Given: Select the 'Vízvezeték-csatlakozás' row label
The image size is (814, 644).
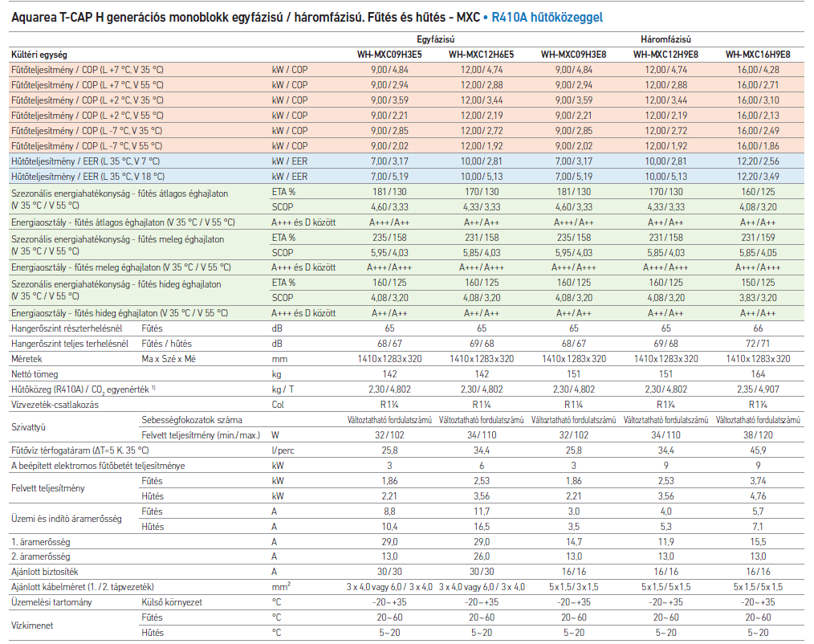Looking at the screenshot, I should [55, 405].
